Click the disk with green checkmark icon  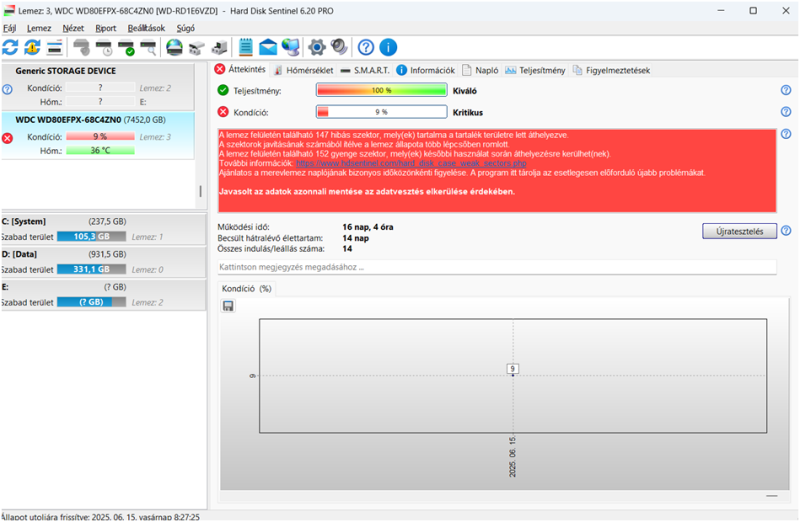(x=126, y=47)
